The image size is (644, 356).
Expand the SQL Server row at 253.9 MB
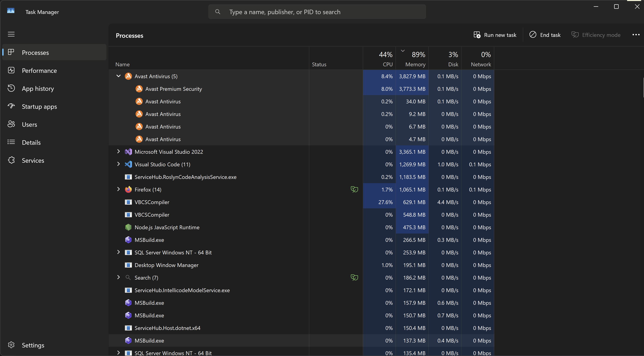click(x=119, y=252)
